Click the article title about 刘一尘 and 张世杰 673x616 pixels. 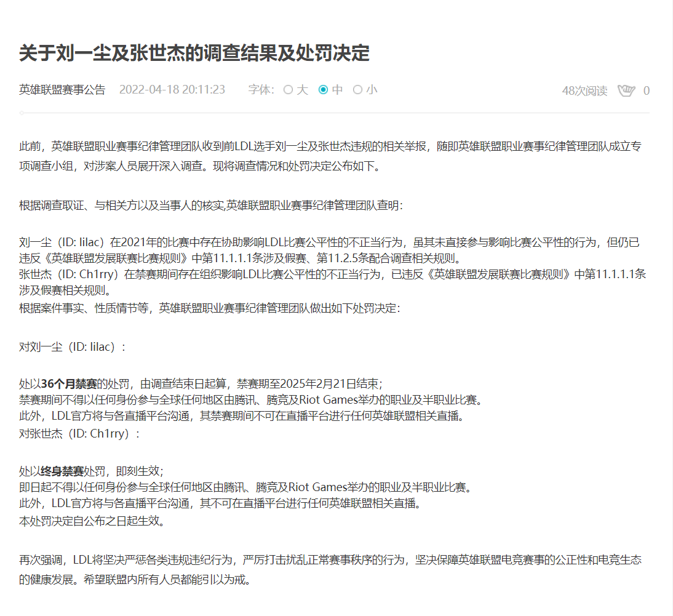[194, 53]
